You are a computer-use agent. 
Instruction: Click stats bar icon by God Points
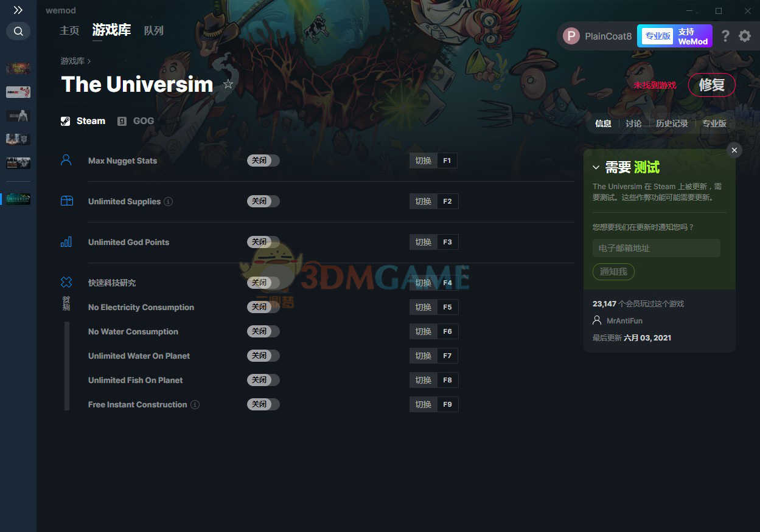(66, 241)
